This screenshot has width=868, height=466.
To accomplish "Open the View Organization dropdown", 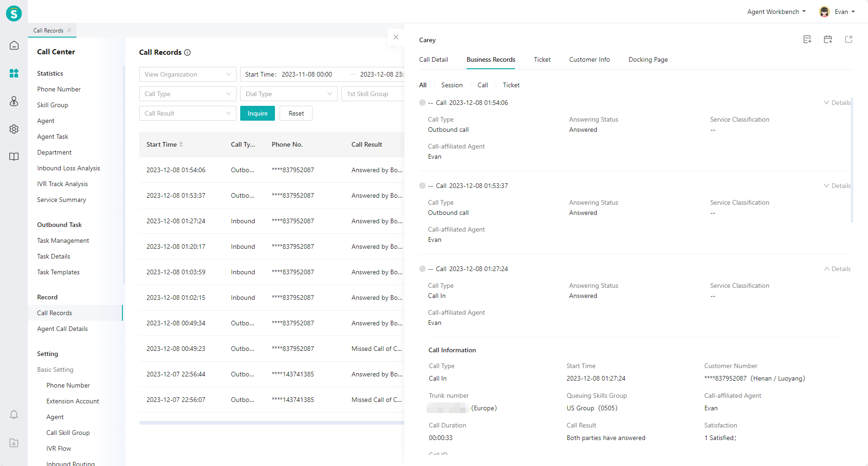I will 188,74.
